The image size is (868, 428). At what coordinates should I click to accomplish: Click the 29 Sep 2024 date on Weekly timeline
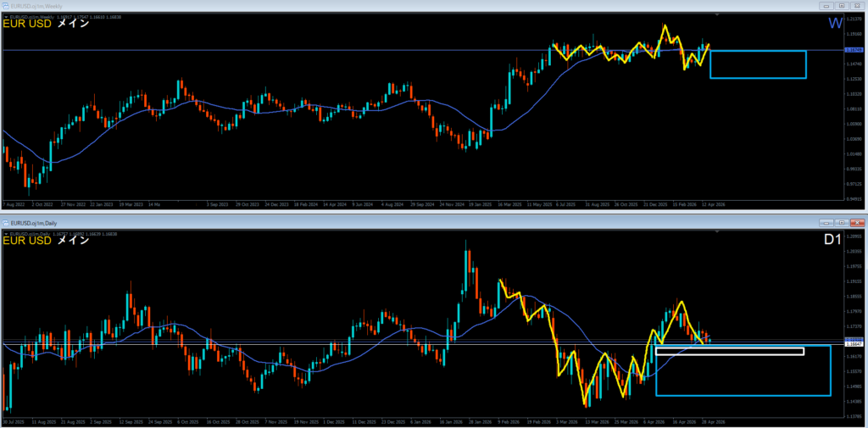click(421, 204)
